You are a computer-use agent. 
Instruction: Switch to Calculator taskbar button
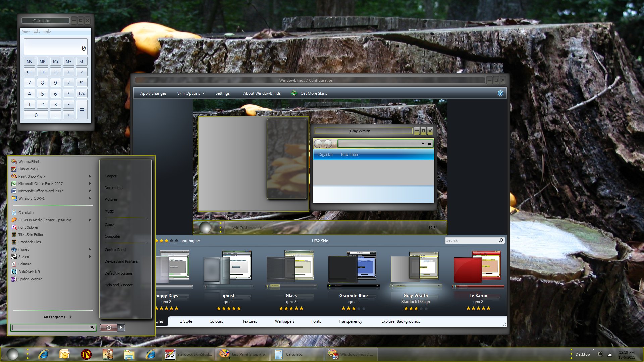point(297,354)
